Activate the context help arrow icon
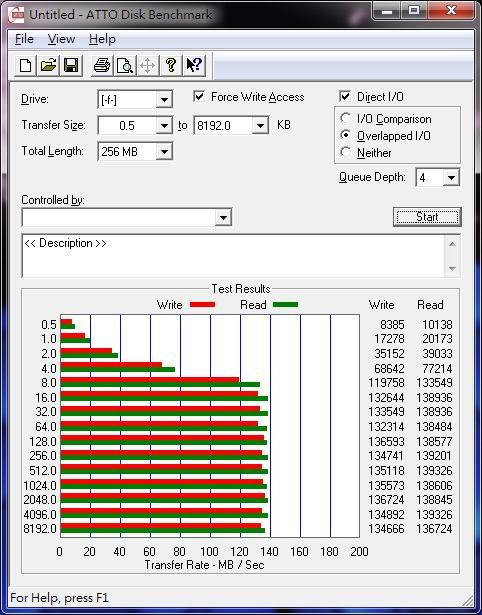This screenshot has width=482, height=615. pos(194,65)
